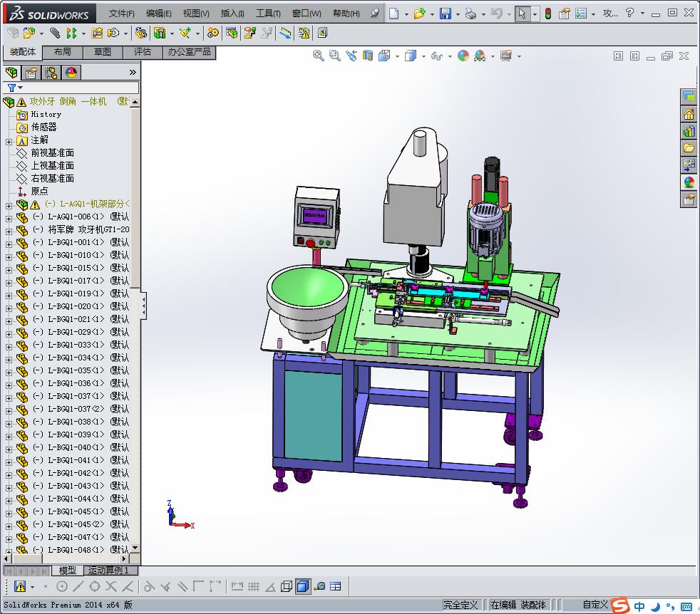
Task: Click the Move Component icon
Action: [x=114, y=33]
